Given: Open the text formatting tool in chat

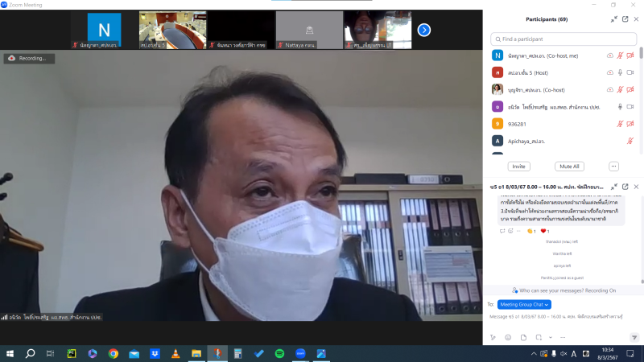Looking at the screenshot, I should coord(493,337).
